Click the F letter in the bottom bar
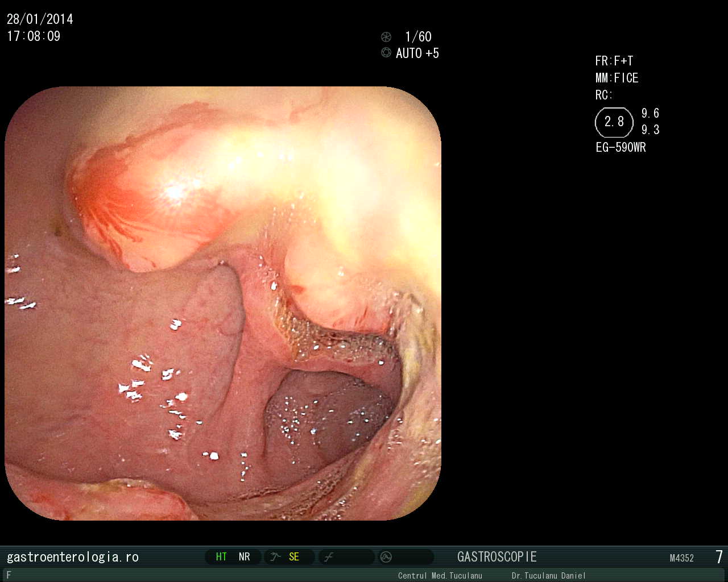The height and width of the screenshot is (582, 728). [9, 575]
